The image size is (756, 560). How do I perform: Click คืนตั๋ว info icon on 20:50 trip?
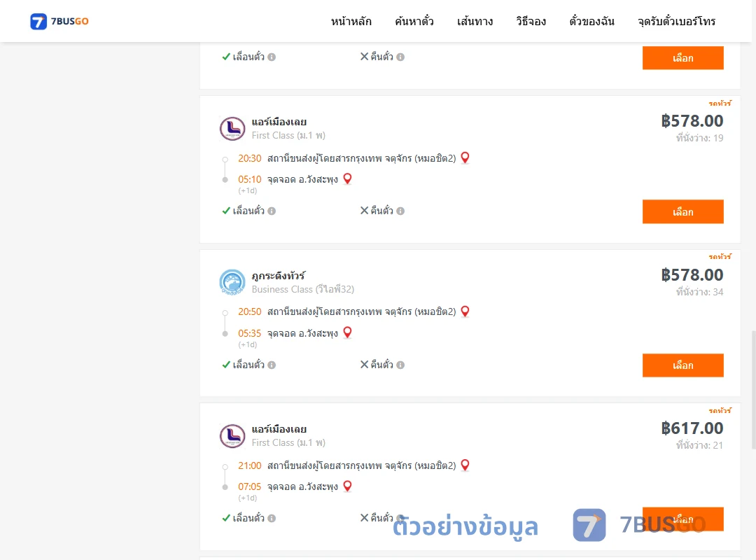tap(400, 365)
